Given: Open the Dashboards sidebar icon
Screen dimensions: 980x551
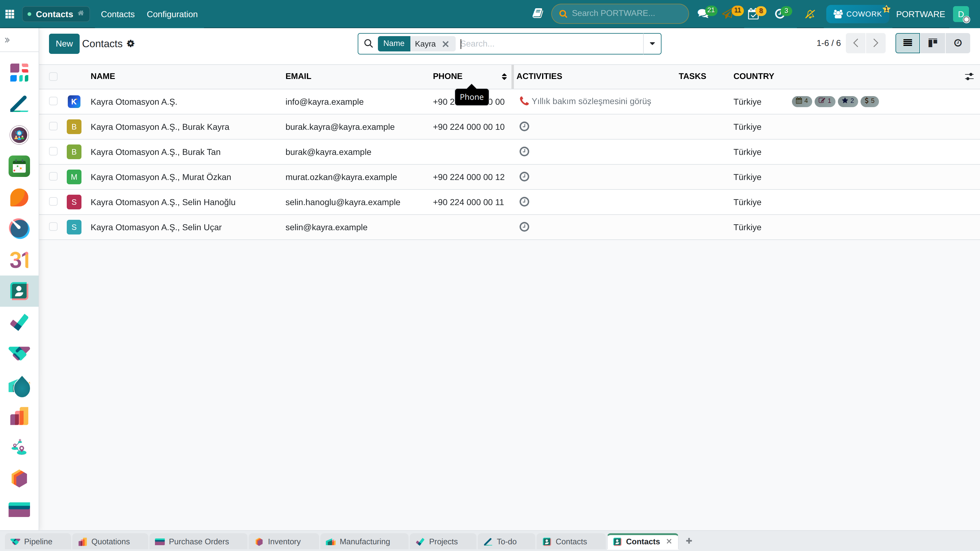Looking at the screenshot, I should click(x=19, y=73).
